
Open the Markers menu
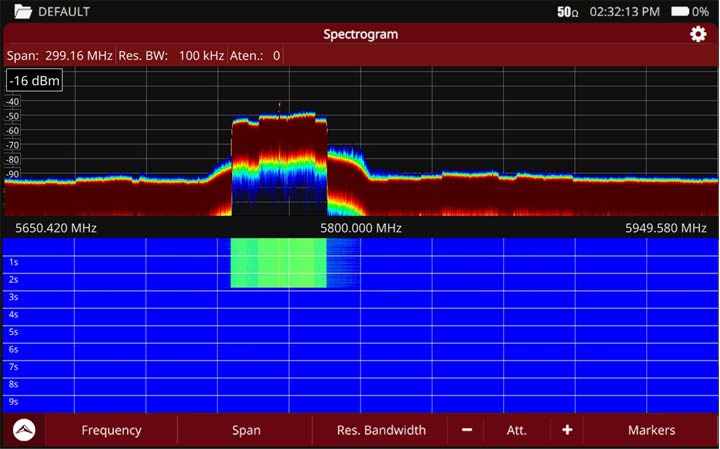652,430
